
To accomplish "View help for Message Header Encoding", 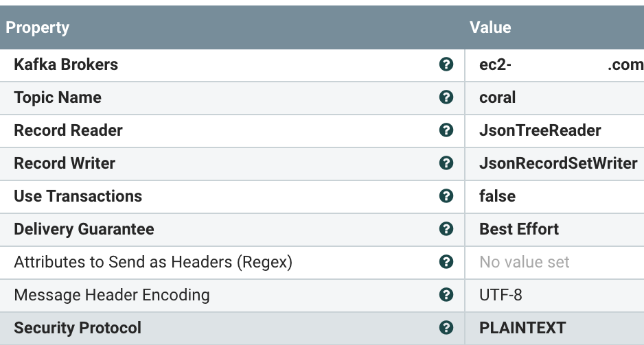I will pyautogui.click(x=446, y=294).
